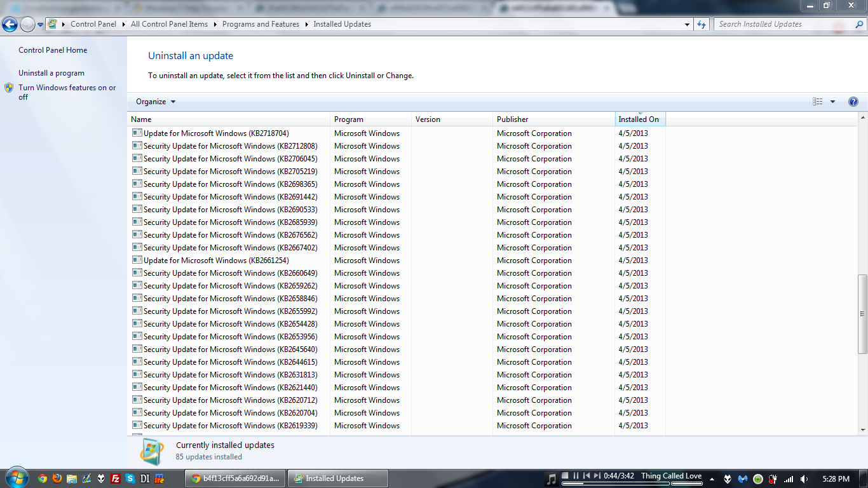Open the recent pages dropdown arrow

pos(41,25)
